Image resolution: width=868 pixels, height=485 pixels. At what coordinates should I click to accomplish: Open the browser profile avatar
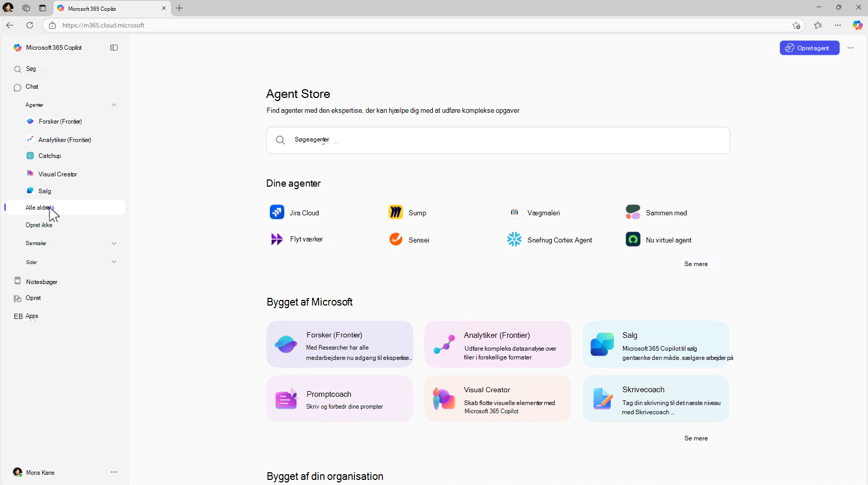[x=8, y=8]
